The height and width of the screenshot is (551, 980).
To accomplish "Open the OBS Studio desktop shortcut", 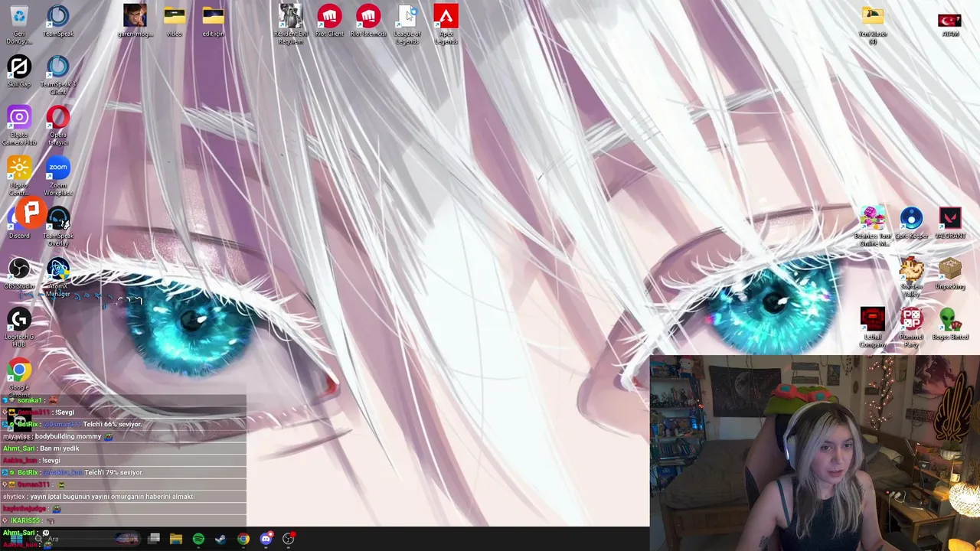I will coord(19,274).
